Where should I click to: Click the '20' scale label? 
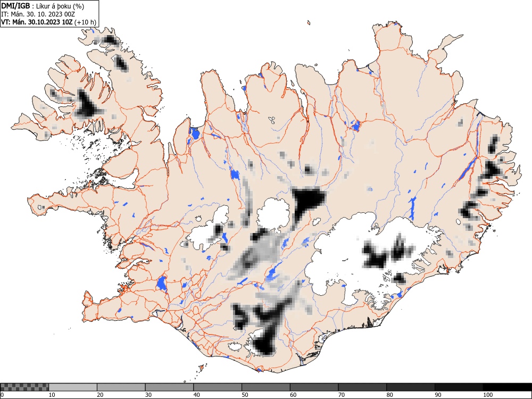click(100, 395)
